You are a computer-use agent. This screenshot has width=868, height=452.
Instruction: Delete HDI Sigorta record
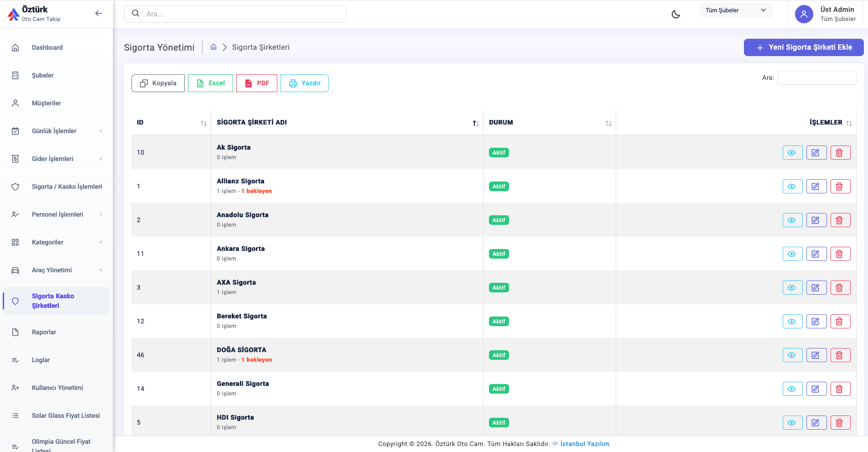(x=840, y=423)
